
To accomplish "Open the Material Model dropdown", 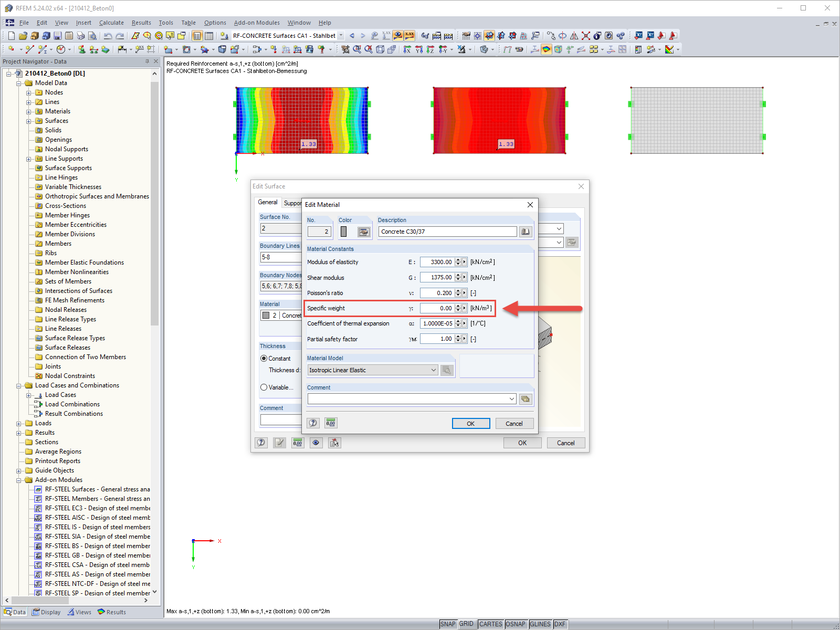I will (433, 370).
